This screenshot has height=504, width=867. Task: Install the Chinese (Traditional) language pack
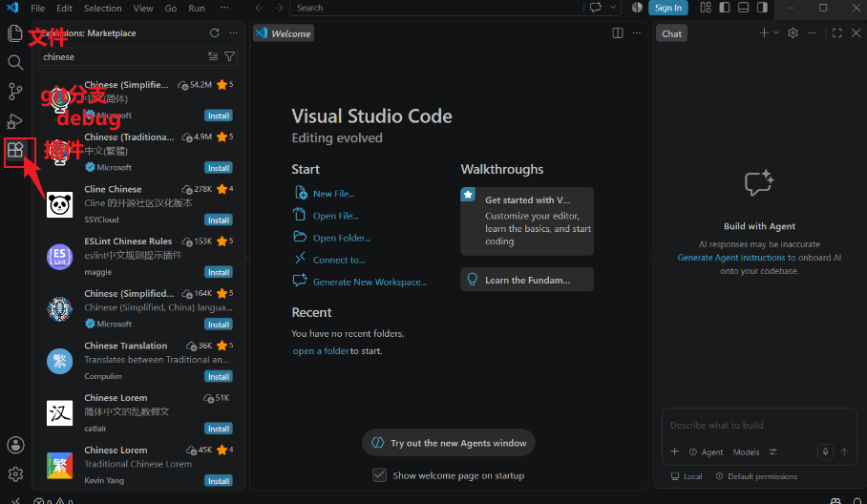click(219, 167)
